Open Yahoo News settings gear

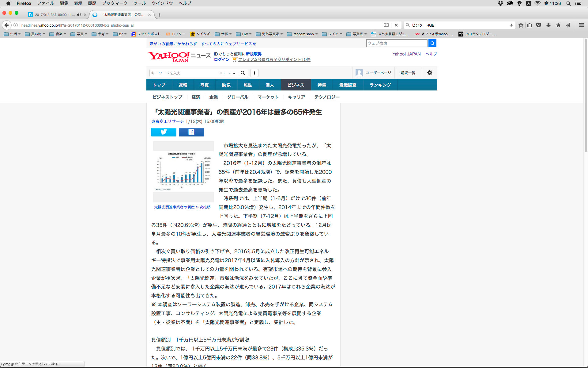coord(429,73)
